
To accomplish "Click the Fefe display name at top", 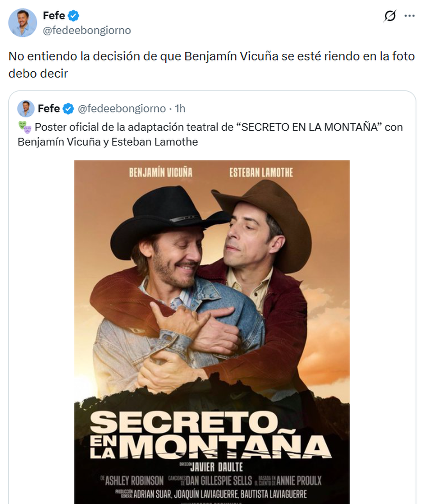I will pyautogui.click(x=54, y=16).
